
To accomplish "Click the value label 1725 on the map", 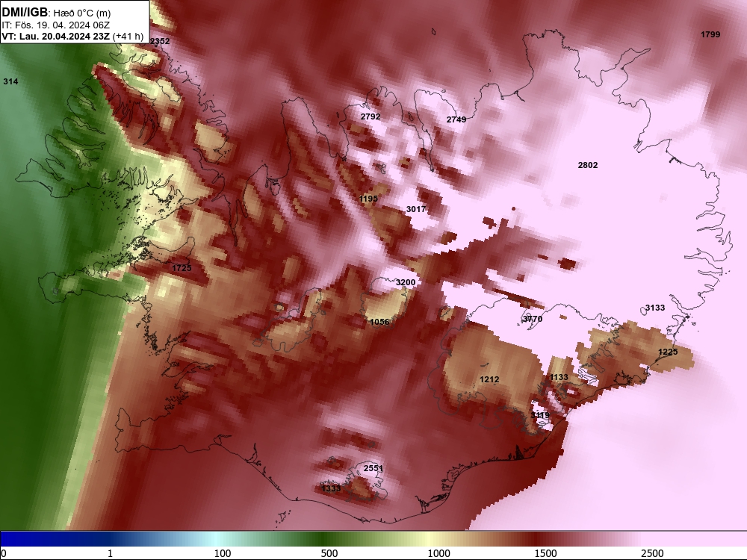I will 182,268.
